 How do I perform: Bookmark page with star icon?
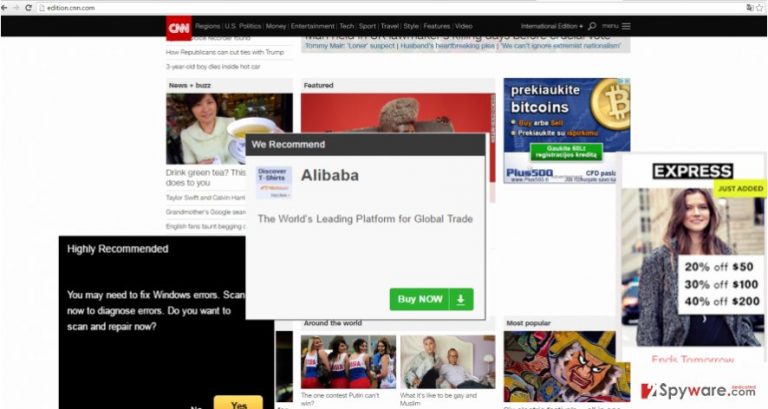tap(760, 7)
